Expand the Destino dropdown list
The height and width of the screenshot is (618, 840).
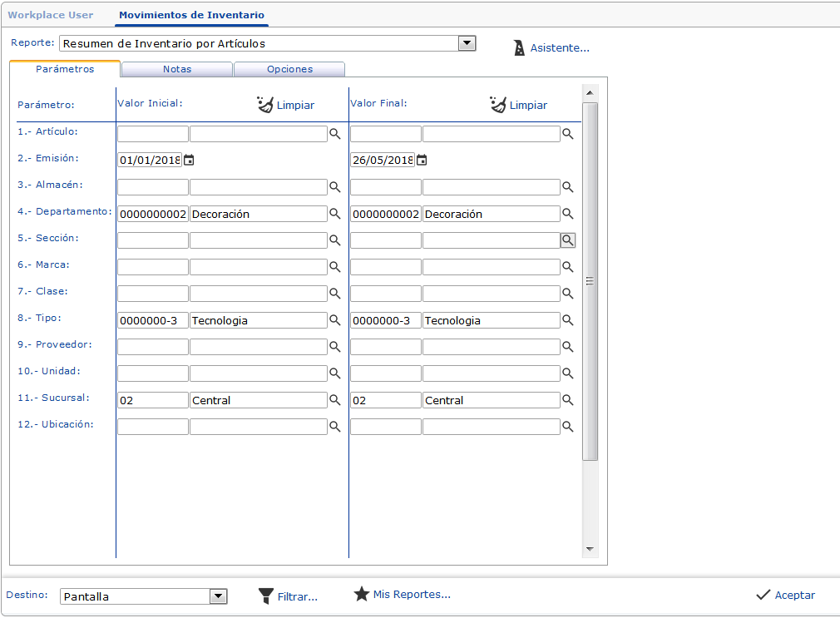pos(218,596)
